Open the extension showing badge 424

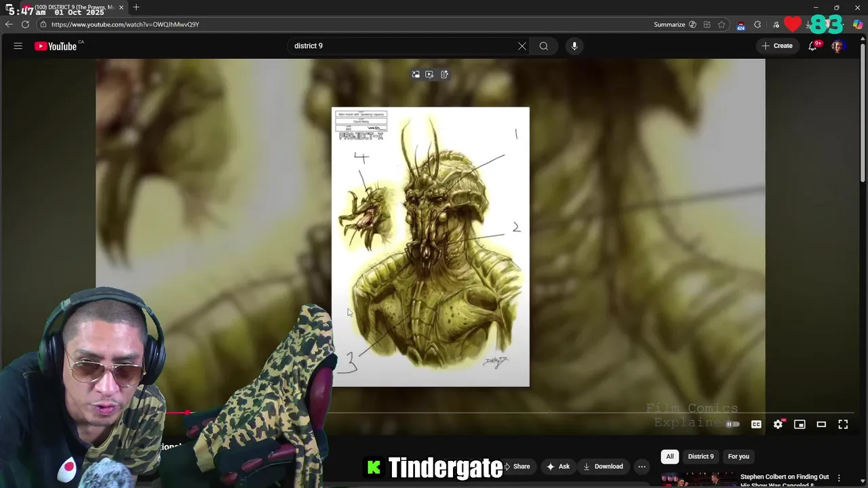point(741,25)
